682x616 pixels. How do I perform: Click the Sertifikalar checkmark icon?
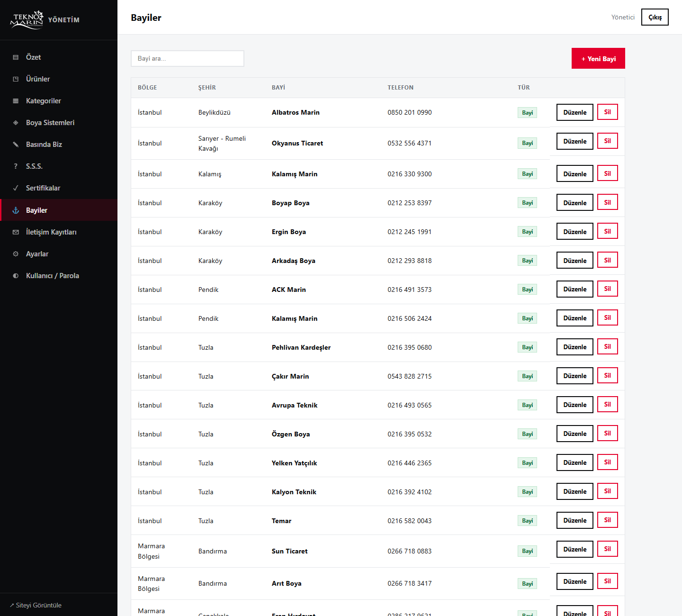pos(16,188)
